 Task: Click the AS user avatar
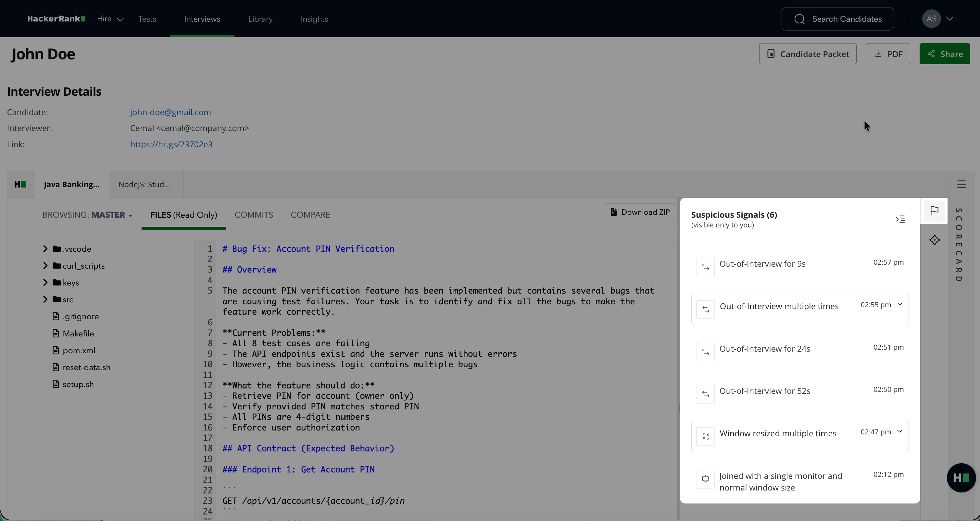click(931, 18)
